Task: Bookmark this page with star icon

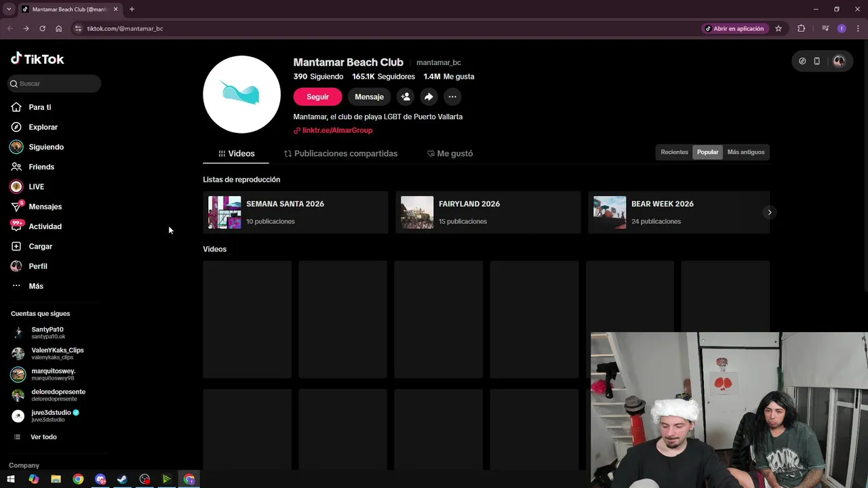Action: [x=778, y=28]
